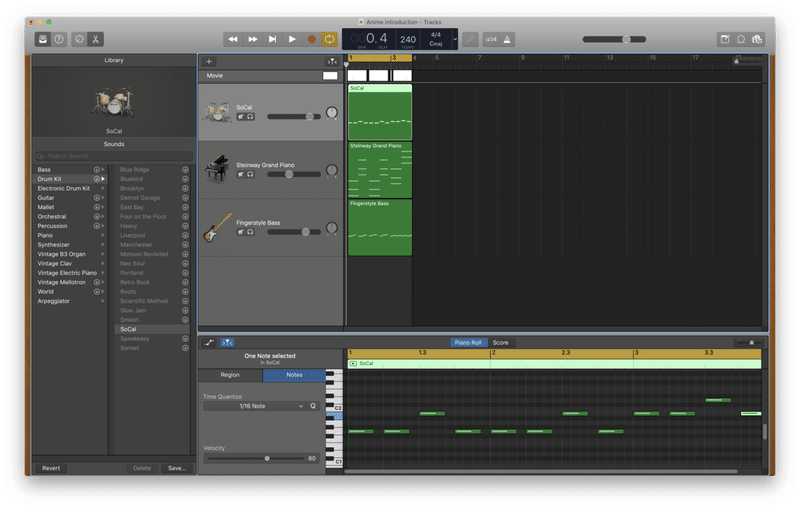
Task: Click the Rewind transport button
Action: pyautogui.click(x=233, y=39)
